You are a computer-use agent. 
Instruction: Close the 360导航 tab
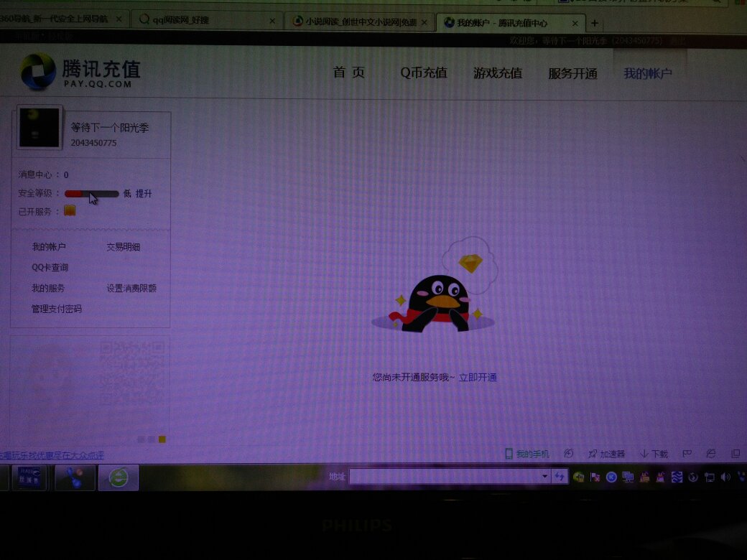coord(119,19)
